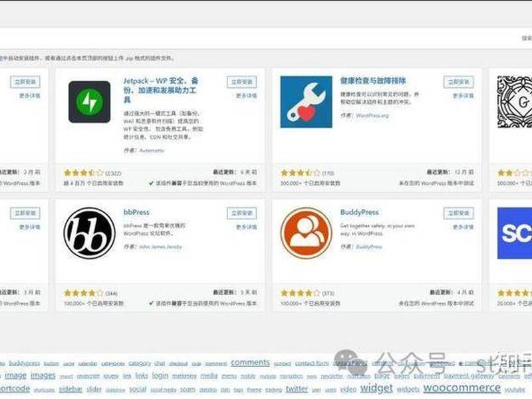Click the Jetpack star rating
532x399 pixels.
pos(84,173)
